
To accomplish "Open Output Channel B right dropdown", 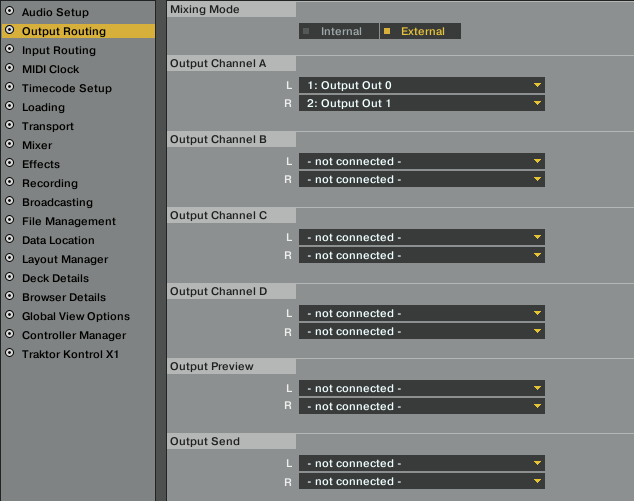I will pyautogui.click(x=421, y=180).
